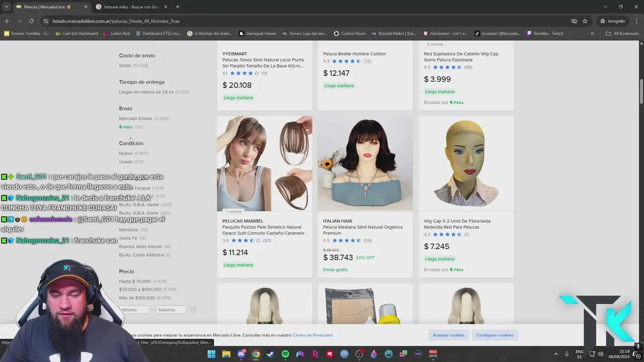Reload the MercadoLibre page

point(31,21)
